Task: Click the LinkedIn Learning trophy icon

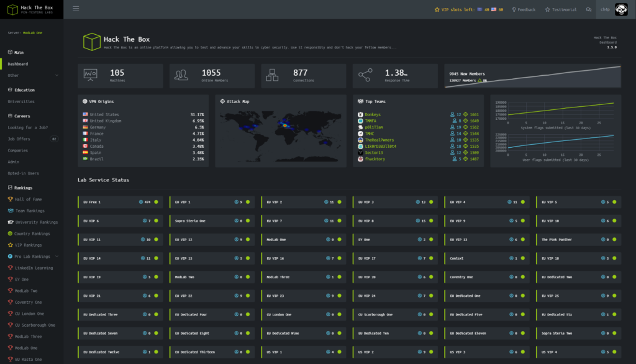Action: coord(11,268)
